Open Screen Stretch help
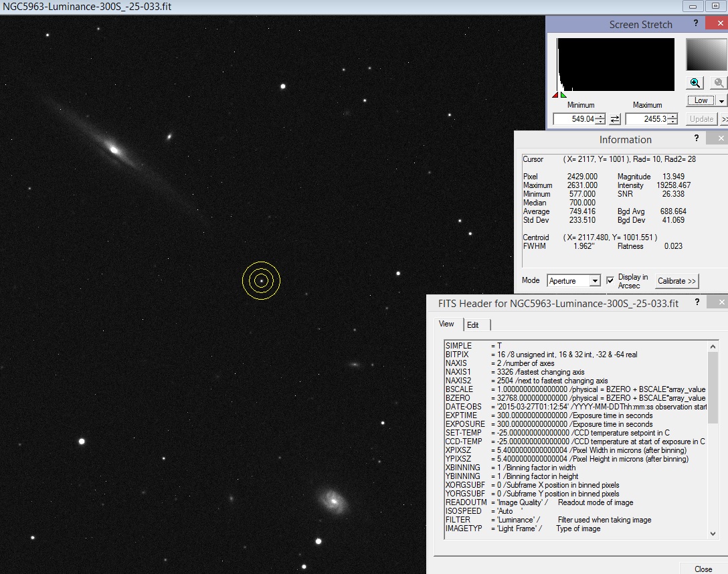The image size is (728, 574). click(x=696, y=23)
